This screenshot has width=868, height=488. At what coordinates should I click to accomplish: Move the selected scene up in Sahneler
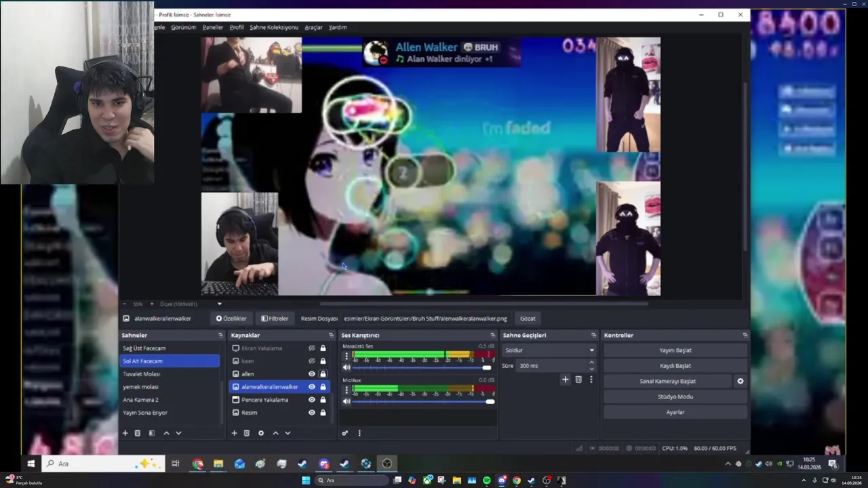click(x=166, y=433)
